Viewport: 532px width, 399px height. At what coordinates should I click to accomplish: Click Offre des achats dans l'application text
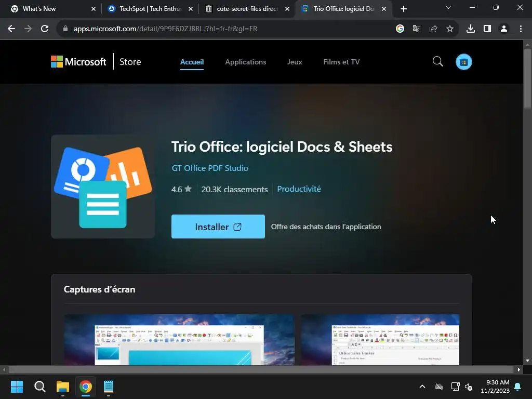(326, 227)
